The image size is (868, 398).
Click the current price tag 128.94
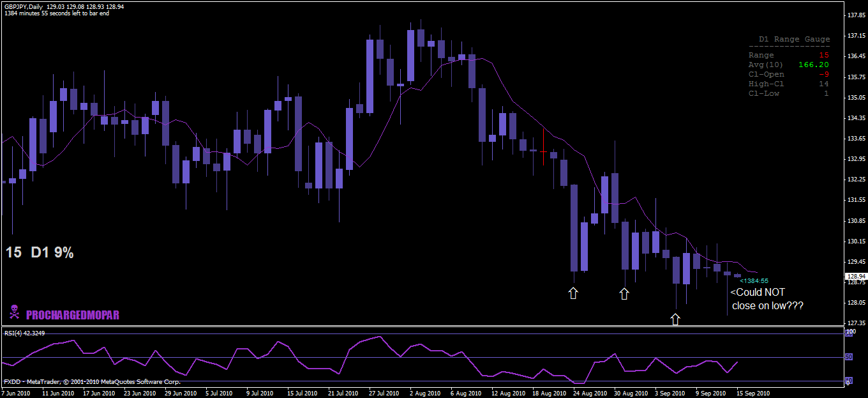[856, 277]
